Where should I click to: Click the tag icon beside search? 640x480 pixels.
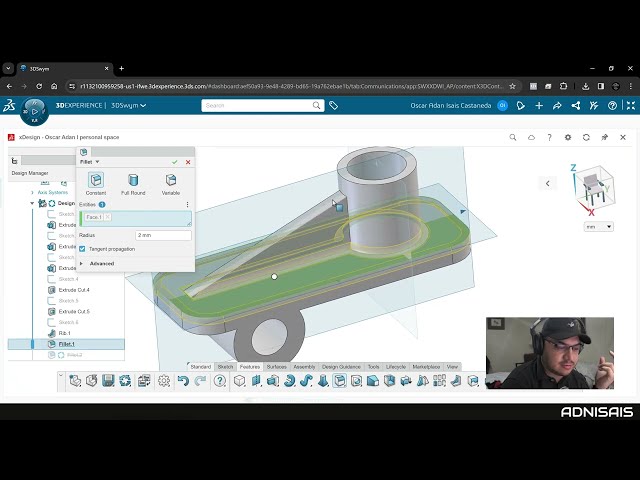point(333,105)
